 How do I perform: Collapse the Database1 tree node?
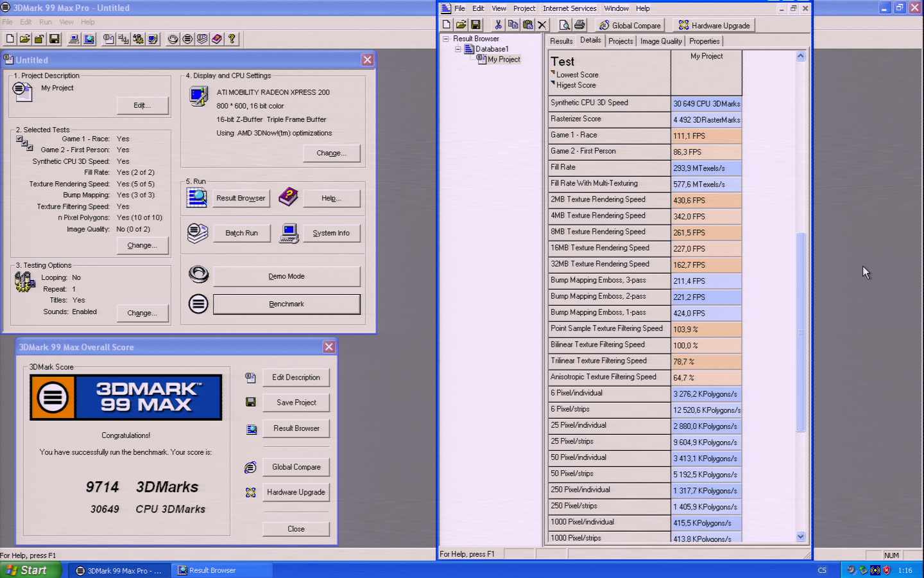tap(458, 49)
